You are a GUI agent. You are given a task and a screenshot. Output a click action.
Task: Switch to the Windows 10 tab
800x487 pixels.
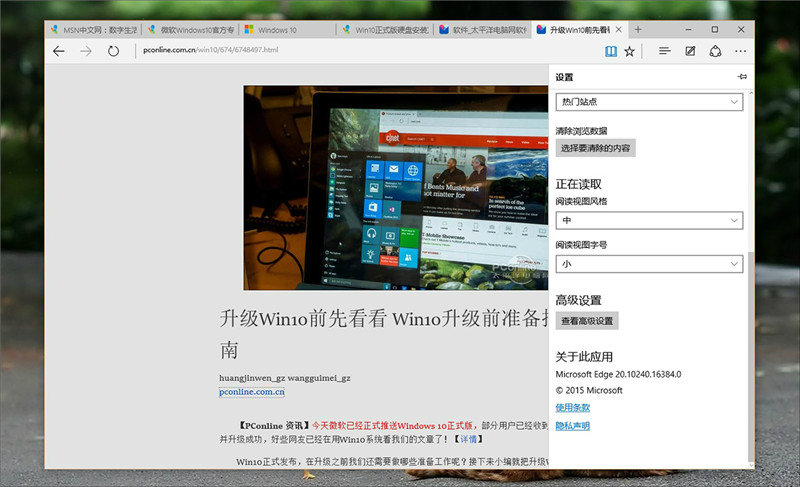point(287,30)
